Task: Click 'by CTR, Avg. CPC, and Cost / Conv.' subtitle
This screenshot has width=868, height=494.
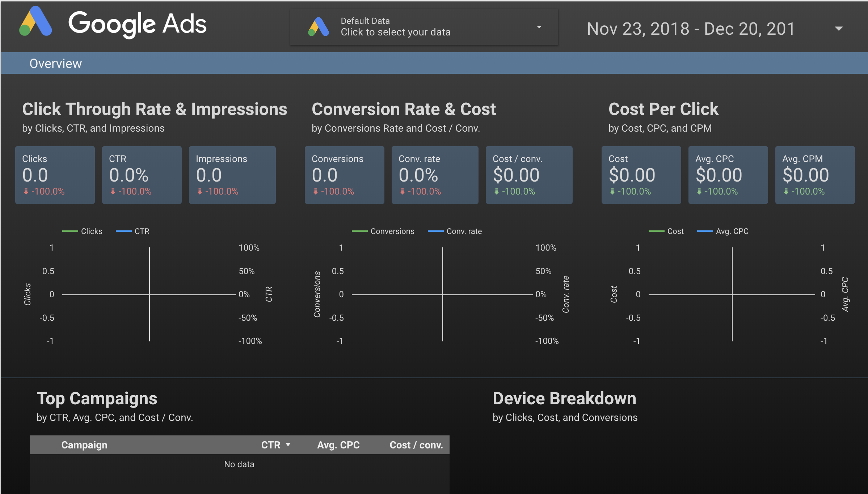Action: (115, 418)
